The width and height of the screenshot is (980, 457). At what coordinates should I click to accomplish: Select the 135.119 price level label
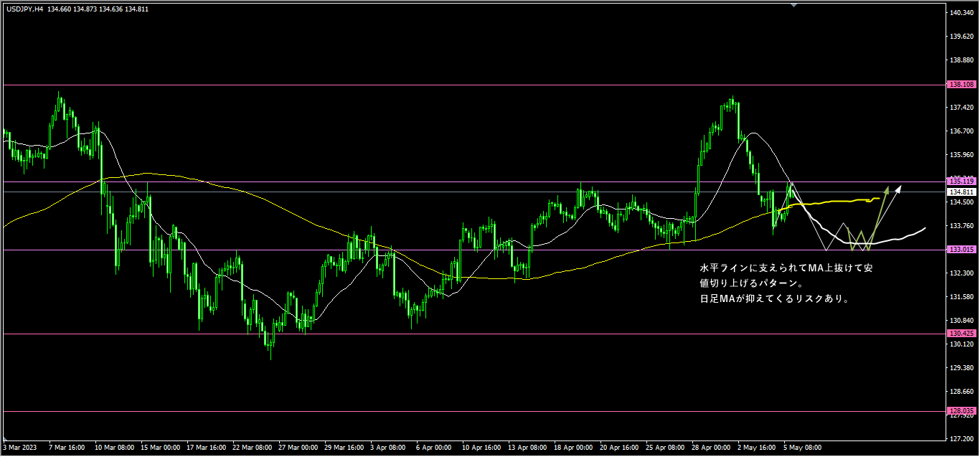(x=960, y=181)
